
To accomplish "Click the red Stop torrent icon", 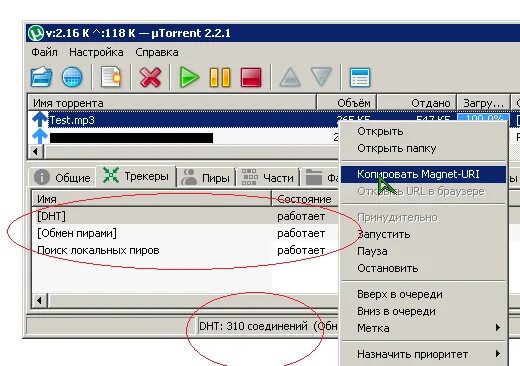I will pyautogui.click(x=251, y=77).
